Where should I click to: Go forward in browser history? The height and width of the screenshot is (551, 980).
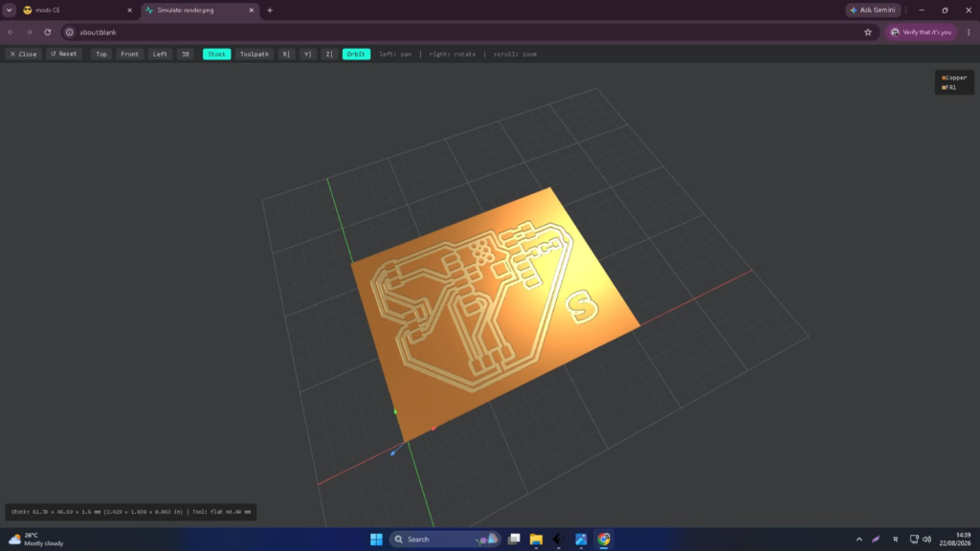pyautogui.click(x=29, y=33)
